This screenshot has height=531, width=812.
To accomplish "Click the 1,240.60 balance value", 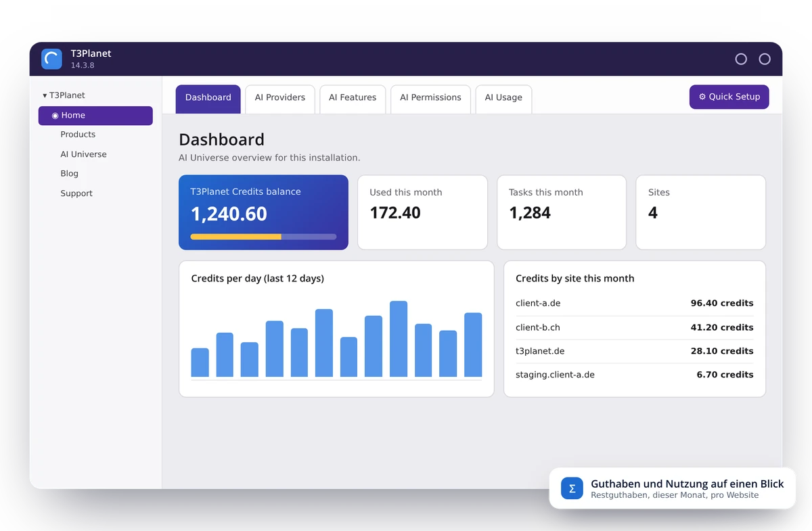I will click(229, 214).
